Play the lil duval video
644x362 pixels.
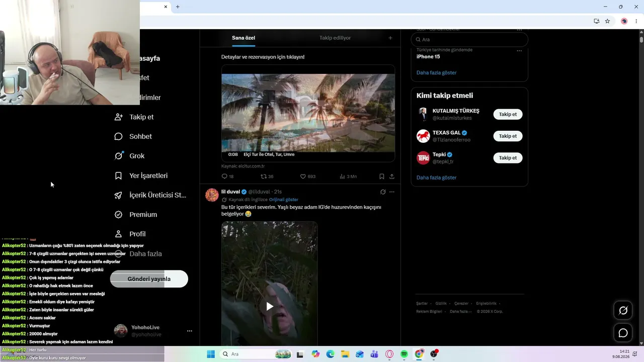tap(270, 306)
